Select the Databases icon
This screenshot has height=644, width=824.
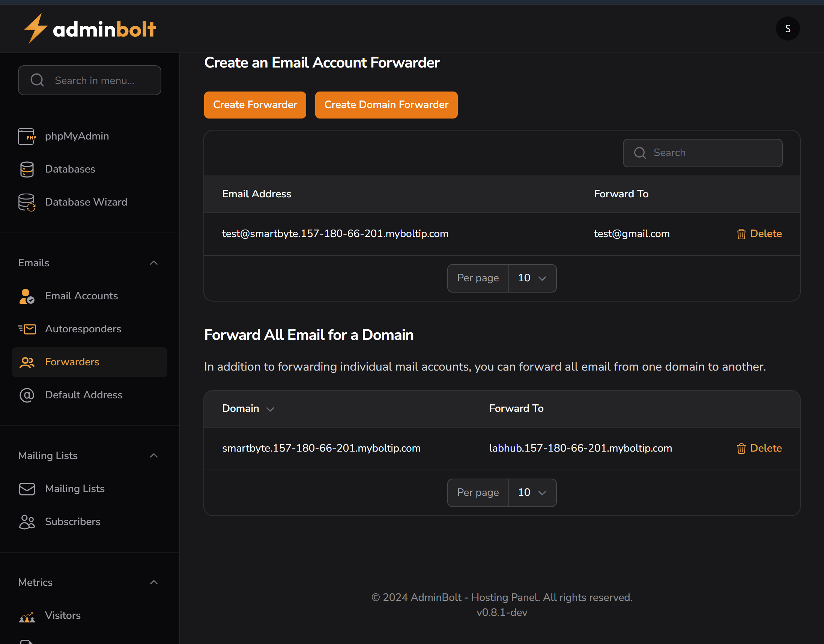26,169
